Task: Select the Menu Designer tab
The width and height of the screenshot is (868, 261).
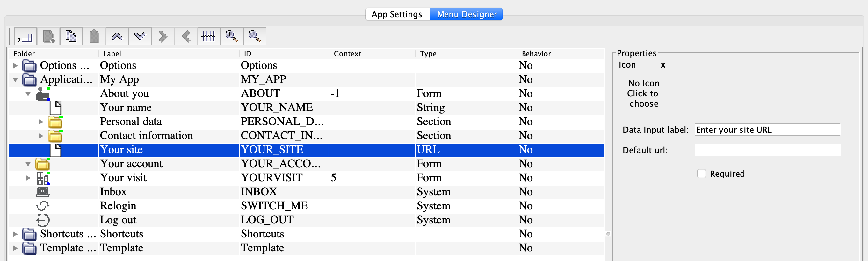Action: 467,14
